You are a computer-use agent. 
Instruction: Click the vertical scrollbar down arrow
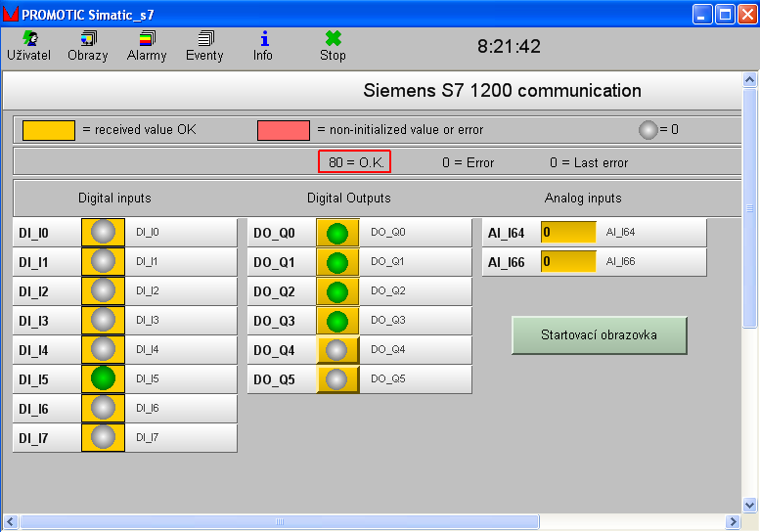click(x=750, y=506)
